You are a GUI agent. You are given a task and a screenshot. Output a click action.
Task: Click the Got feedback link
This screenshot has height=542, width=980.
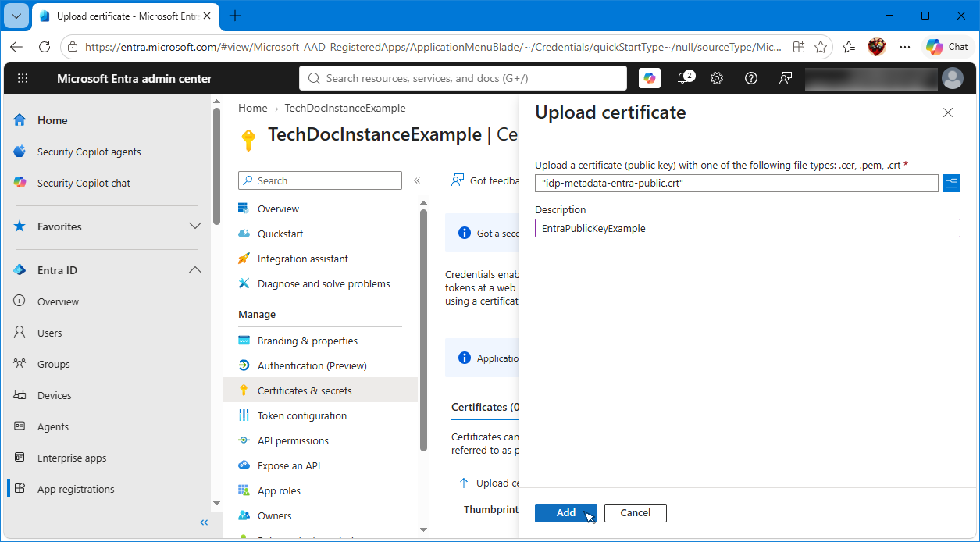[x=486, y=180]
